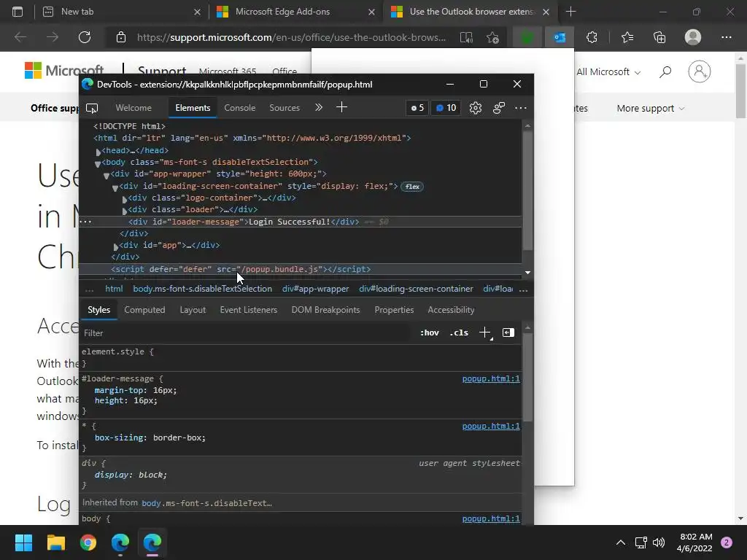
Task: Refresh the page in Edge
Action: 85,37
